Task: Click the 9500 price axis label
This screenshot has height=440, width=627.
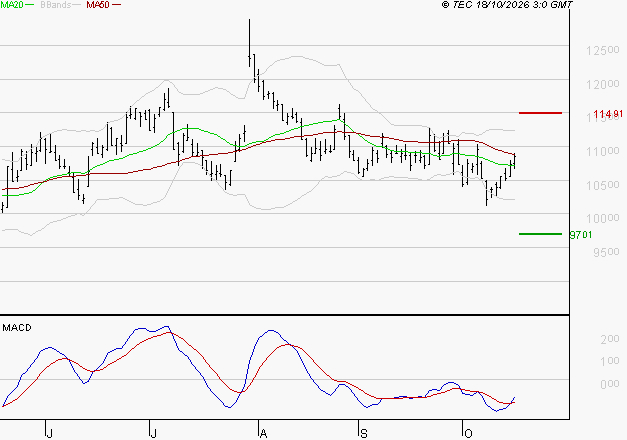Action: coord(606,252)
